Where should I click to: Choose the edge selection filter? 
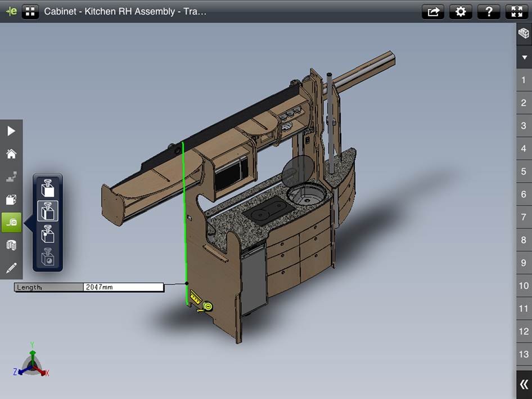click(48, 211)
